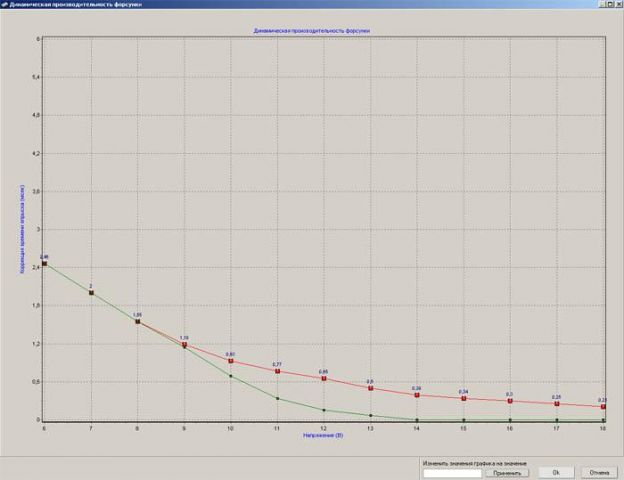
Task: Click the data point labeled 2 at 7 volts
Action: (x=91, y=293)
